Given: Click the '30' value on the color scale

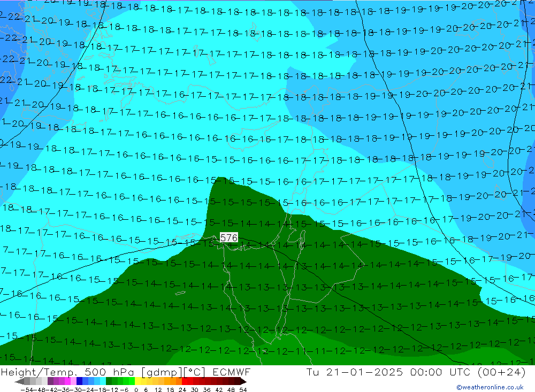Looking at the screenshot, I should pyautogui.click(x=195, y=390).
